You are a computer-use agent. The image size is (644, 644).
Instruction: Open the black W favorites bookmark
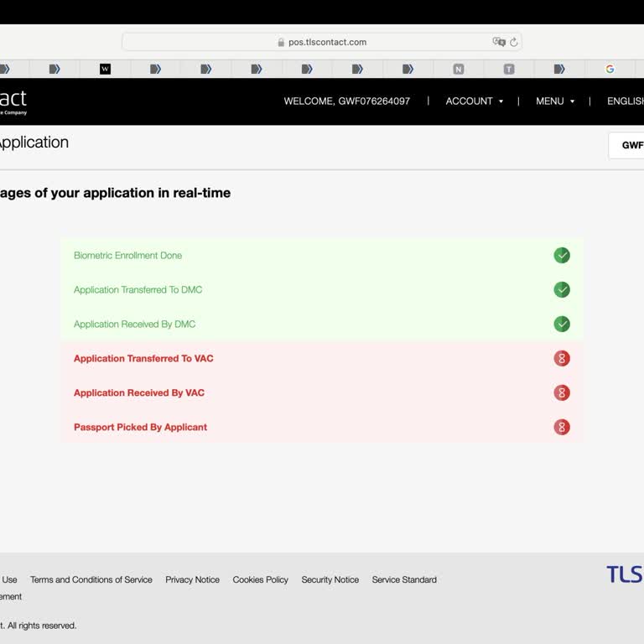click(x=105, y=69)
